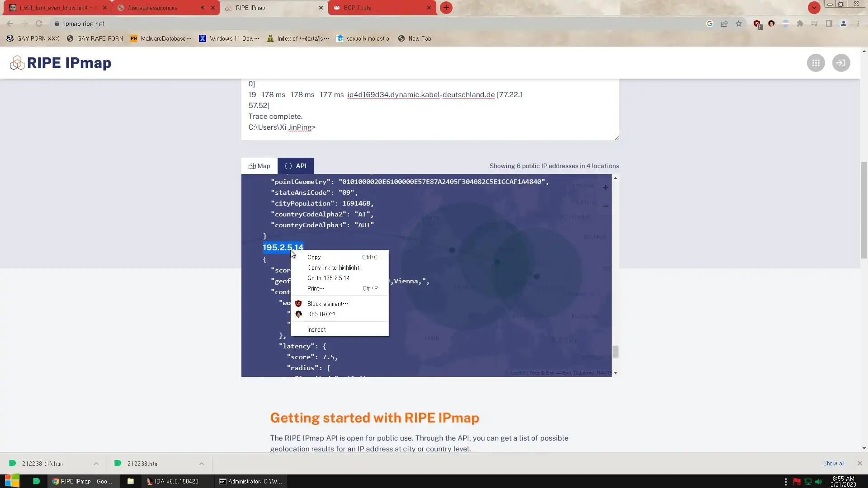
Task: Click the login arrow icon
Action: [841, 63]
